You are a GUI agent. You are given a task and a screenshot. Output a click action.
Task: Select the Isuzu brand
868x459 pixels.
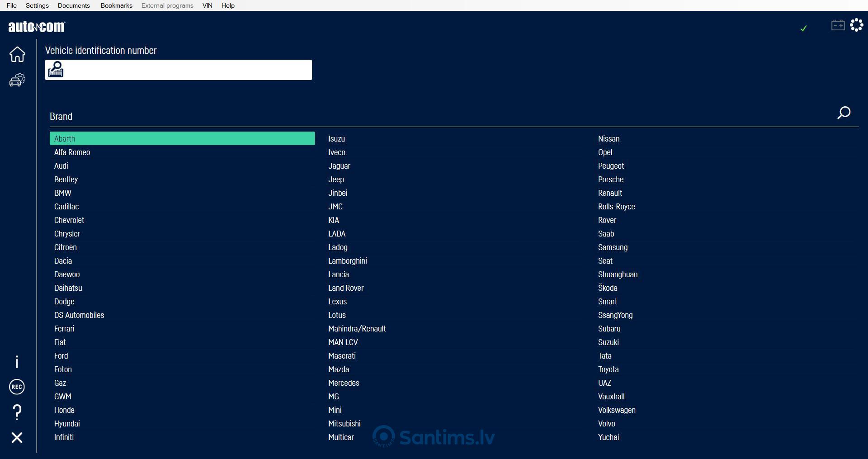336,139
